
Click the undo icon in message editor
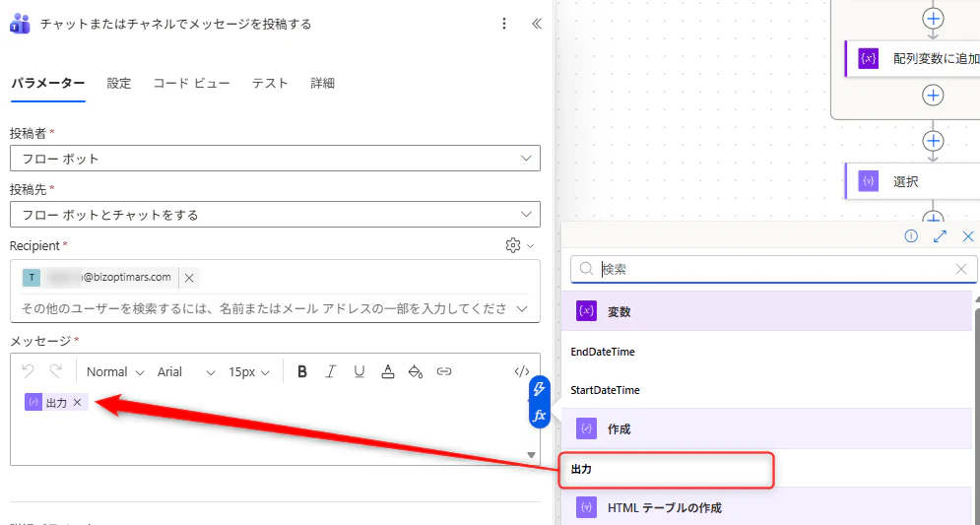pyautogui.click(x=28, y=371)
